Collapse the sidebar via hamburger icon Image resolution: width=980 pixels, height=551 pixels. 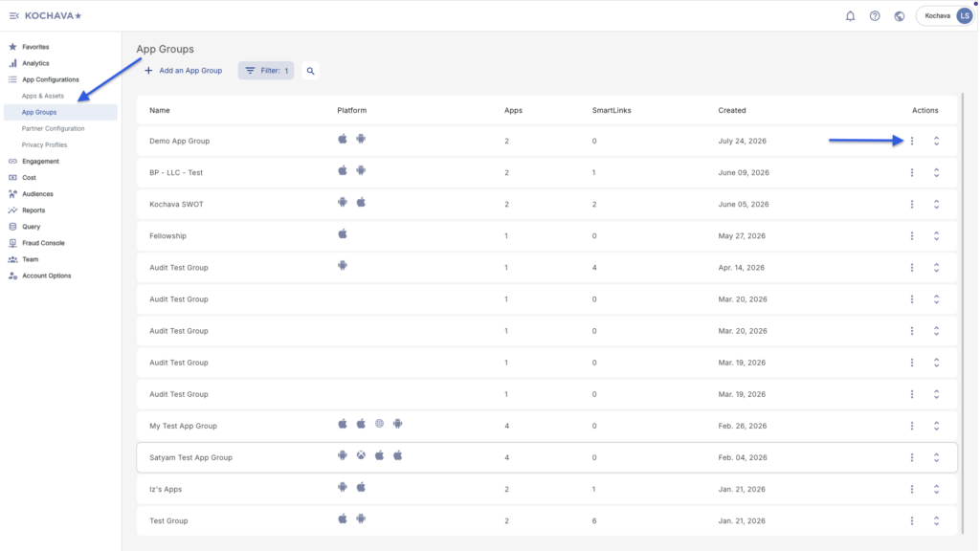(x=13, y=15)
